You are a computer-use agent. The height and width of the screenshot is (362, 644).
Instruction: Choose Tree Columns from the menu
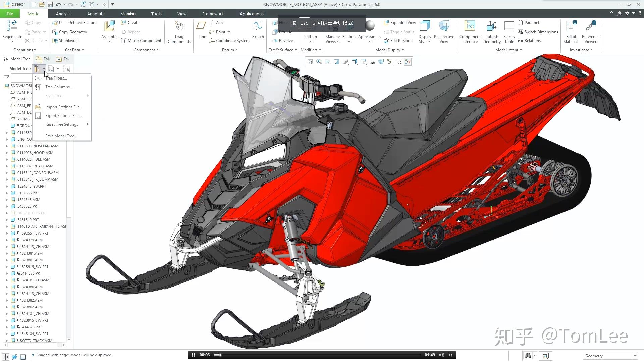coord(62,87)
